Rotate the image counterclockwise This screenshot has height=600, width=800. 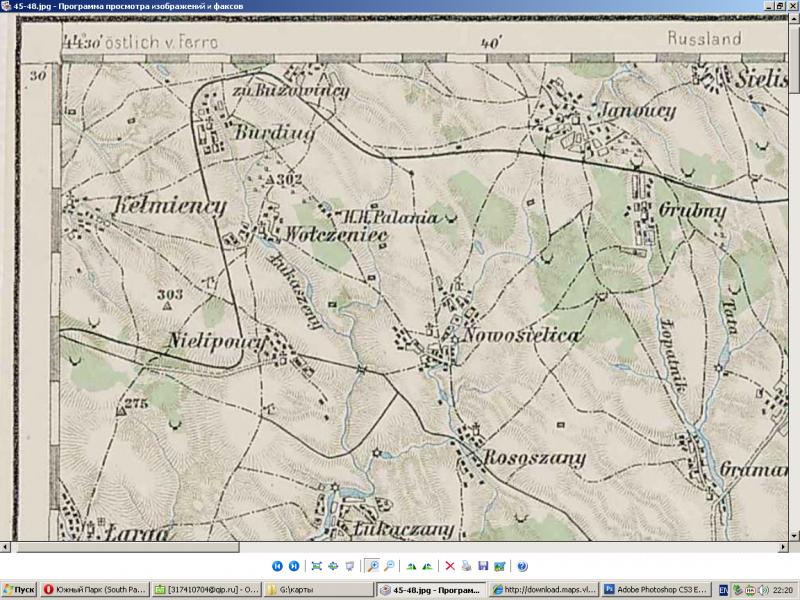pos(410,567)
